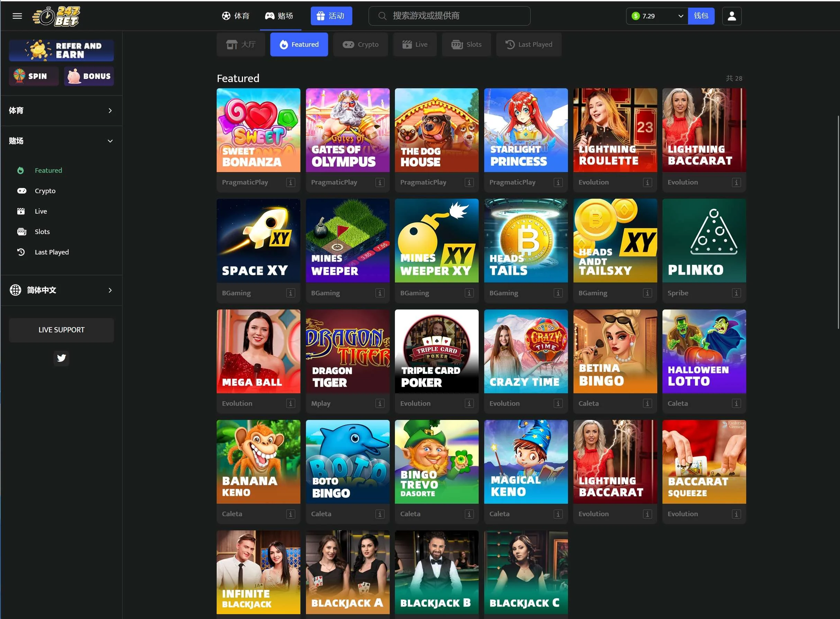Screen dimensions: 840x619
Task: Switch to the Last Played tab
Action: click(x=529, y=44)
